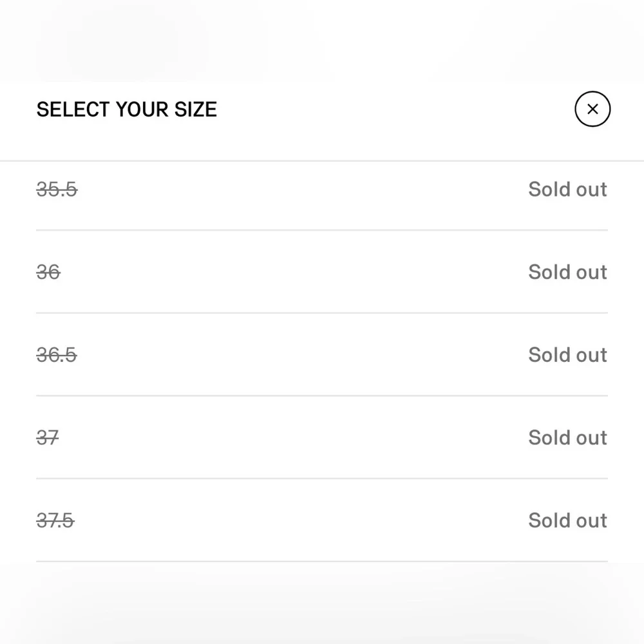Screen dimensions: 644x644
Task: Click the header space between title and close icon
Action: [x=393, y=109]
